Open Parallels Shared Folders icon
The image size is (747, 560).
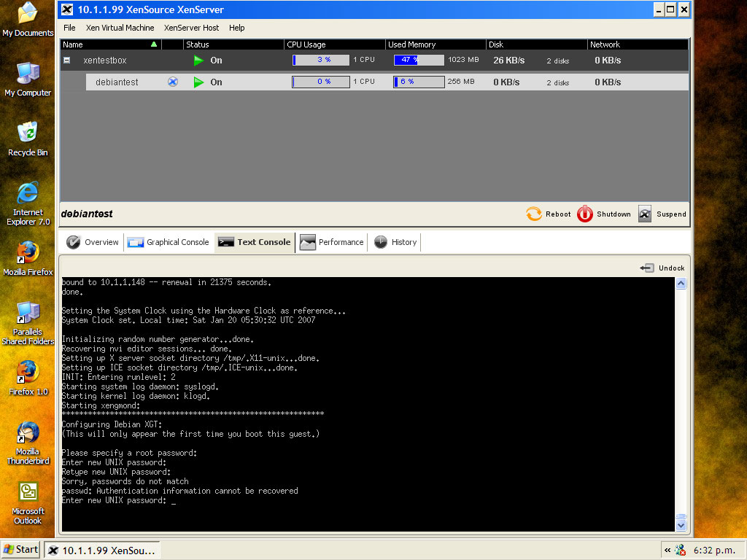coord(28,323)
